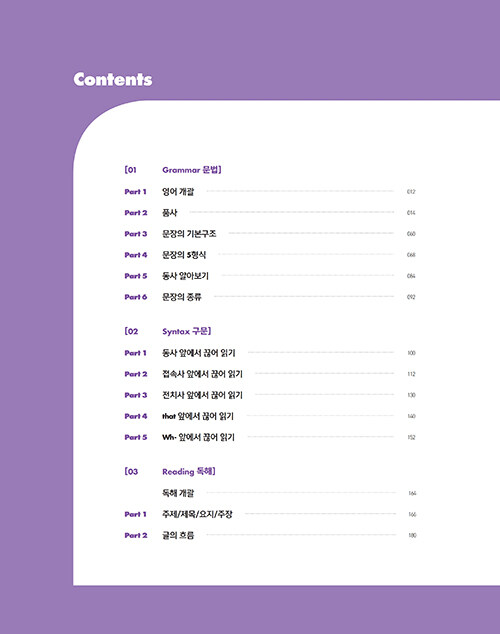Click page number 012 beside 영어 개괄

click(411, 192)
